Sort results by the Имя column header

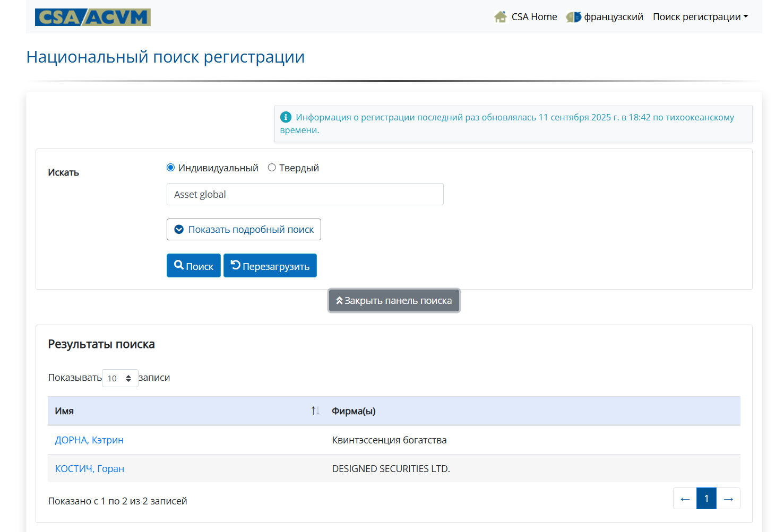click(187, 411)
